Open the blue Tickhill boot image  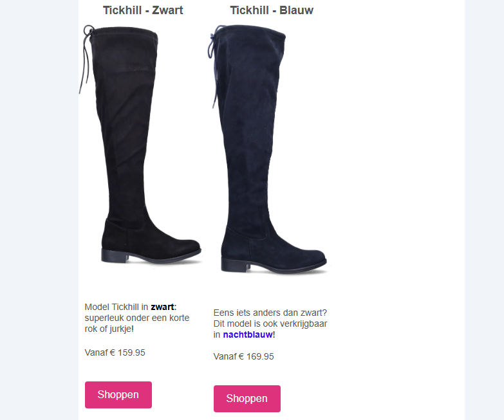(x=268, y=149)
